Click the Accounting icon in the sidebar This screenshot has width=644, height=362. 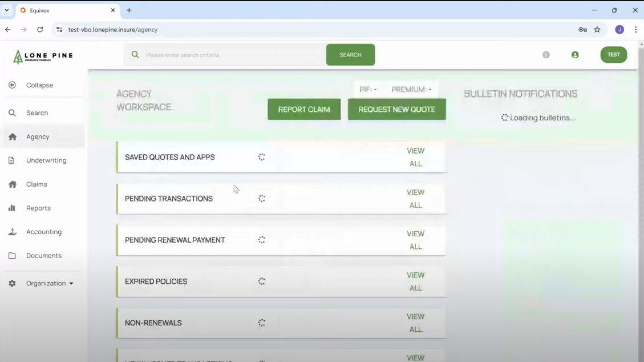click(x=12, y=231)
